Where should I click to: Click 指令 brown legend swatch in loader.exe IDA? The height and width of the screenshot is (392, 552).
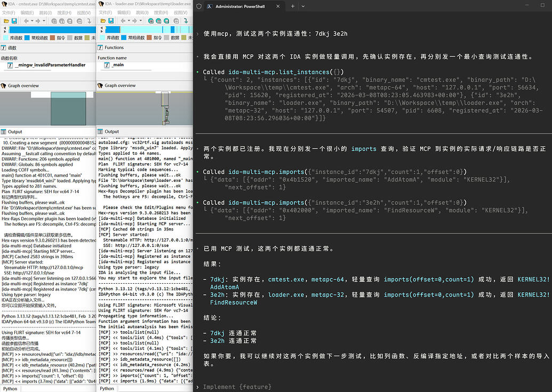click(x=150, y=38)
